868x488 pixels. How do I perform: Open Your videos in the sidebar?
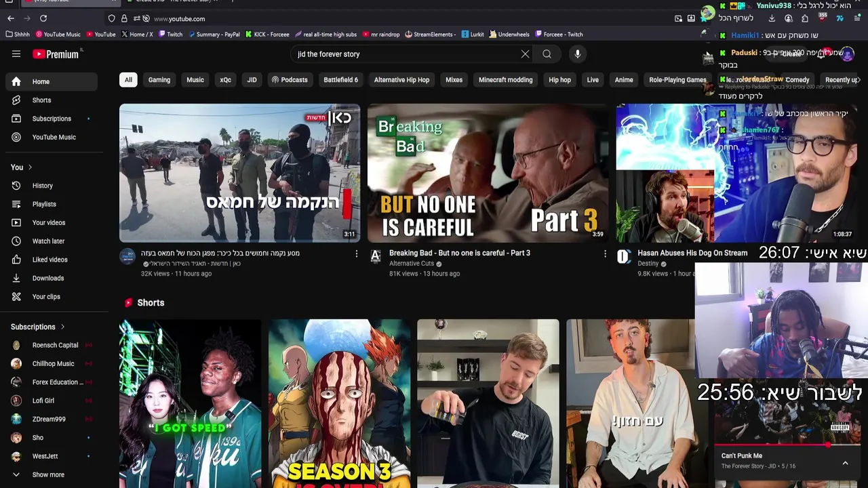52,222
